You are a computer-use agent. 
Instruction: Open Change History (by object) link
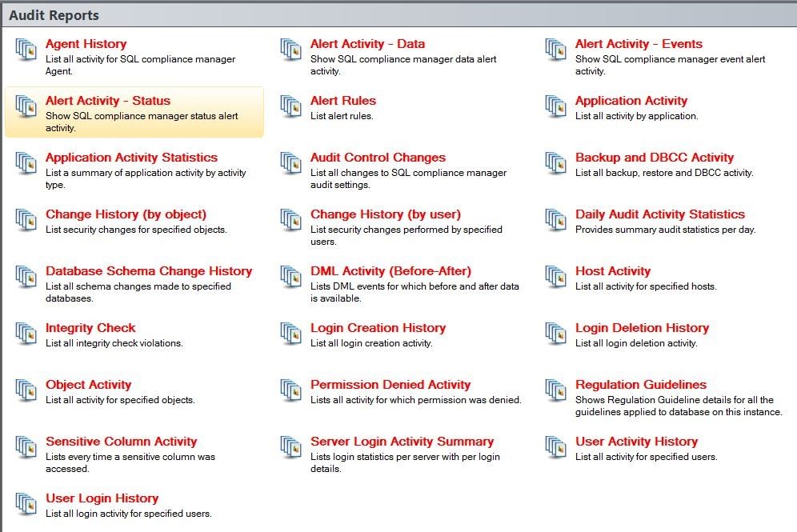tap(126, 215)
